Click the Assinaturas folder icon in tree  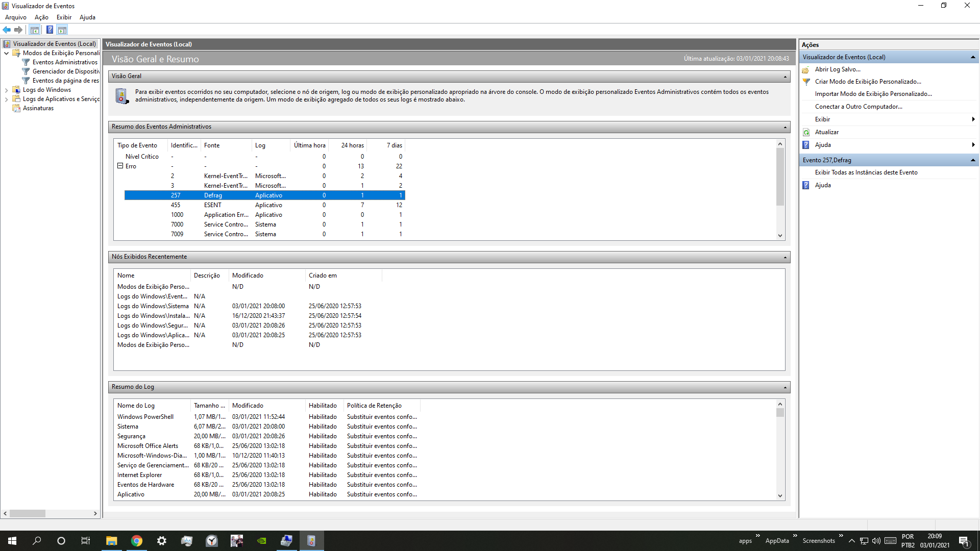[16, 108]
